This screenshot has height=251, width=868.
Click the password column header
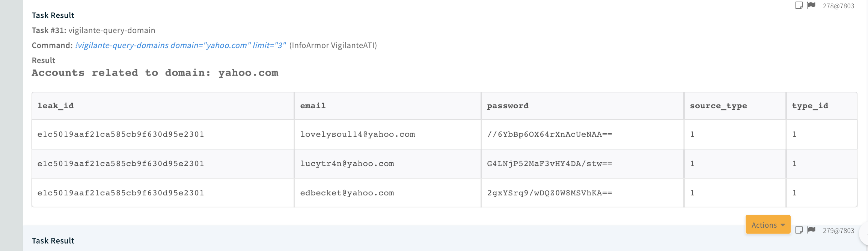(508, 106)
